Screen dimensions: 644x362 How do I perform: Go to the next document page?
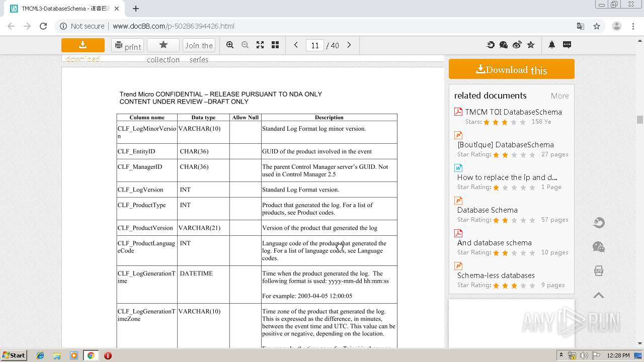click(349, 45)
